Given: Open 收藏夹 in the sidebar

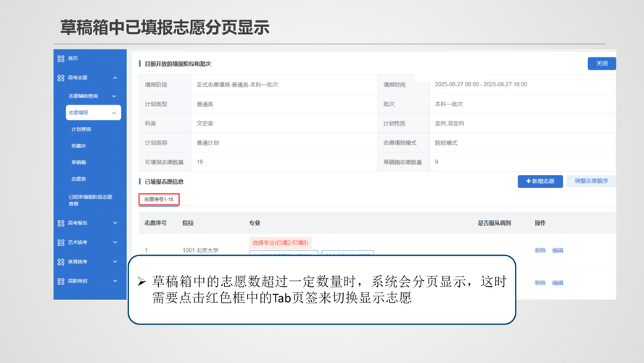Looking at the screenshot, I should (x=78, y=145).
